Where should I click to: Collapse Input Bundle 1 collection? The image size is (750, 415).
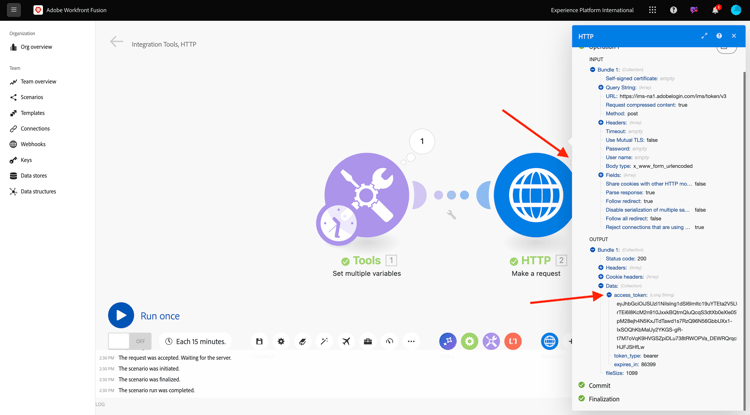pos(592,70)
